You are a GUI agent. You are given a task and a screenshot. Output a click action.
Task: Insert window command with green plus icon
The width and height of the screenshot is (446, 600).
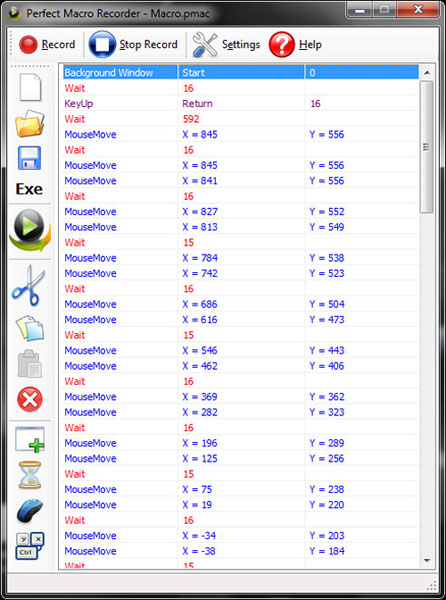pos(30,440)
